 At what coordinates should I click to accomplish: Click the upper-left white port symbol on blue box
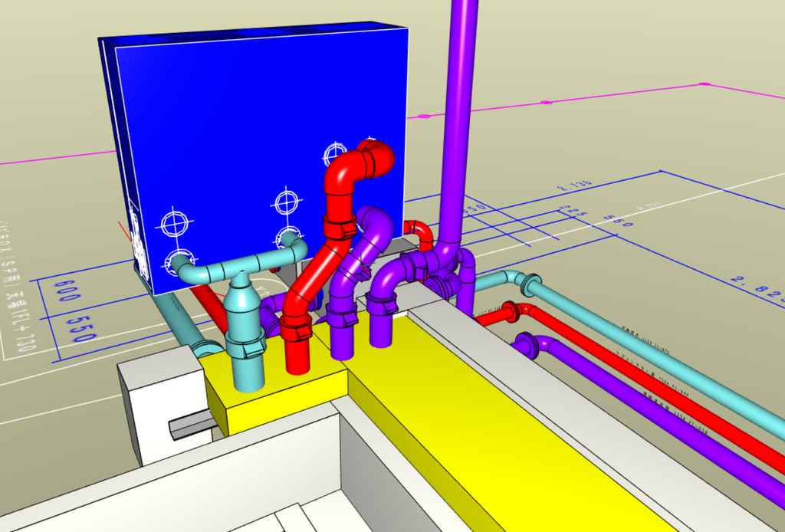coord(174,224)
